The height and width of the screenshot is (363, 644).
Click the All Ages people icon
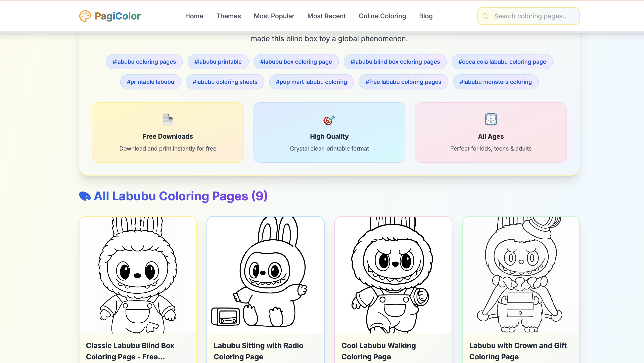click(491, 119)
